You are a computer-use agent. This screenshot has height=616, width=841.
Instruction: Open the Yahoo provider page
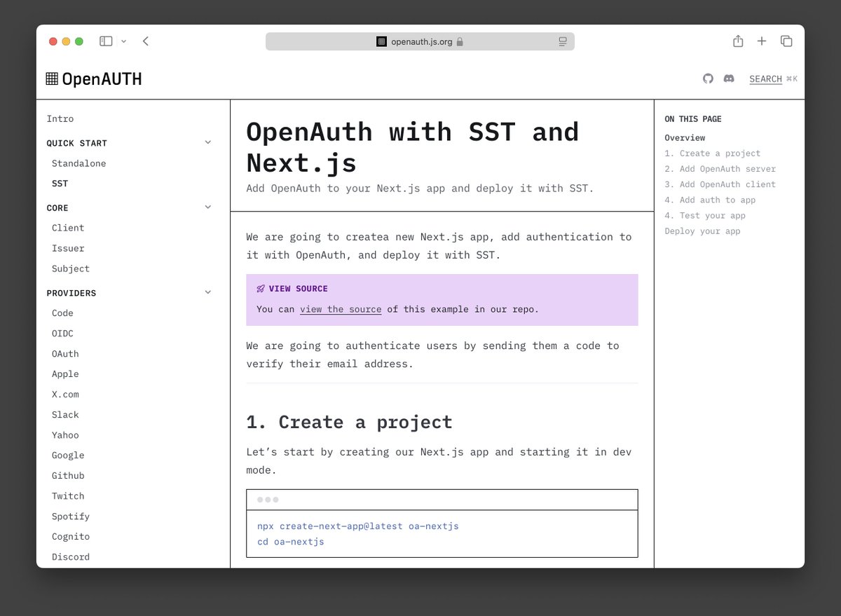pyautogui.click(x=65, y=435)
